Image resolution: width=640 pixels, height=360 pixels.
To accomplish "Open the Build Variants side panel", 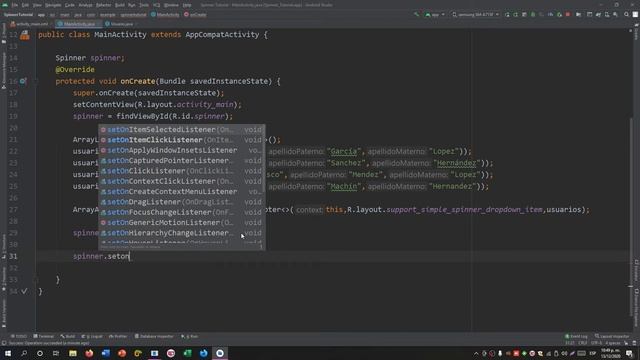I will point(4,313).
